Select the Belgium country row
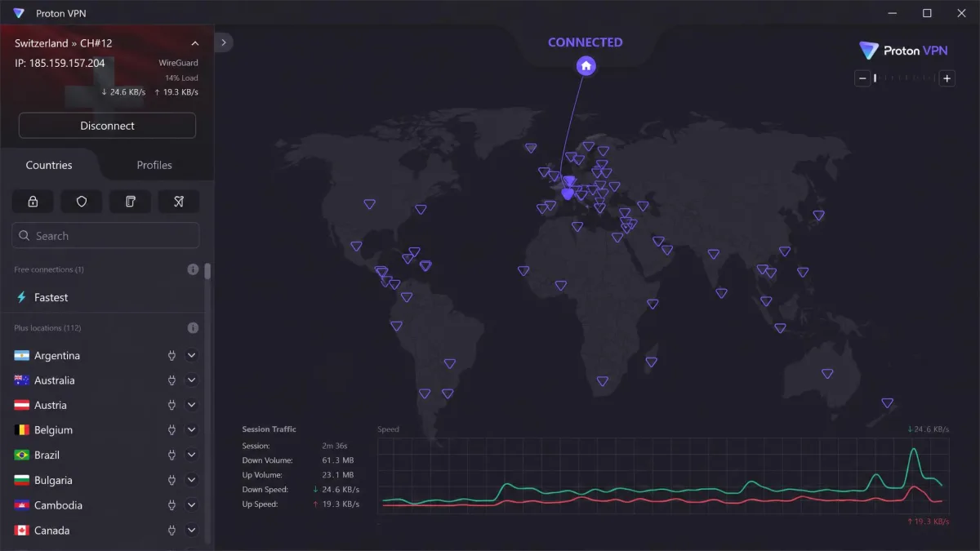 coord(102,430)
